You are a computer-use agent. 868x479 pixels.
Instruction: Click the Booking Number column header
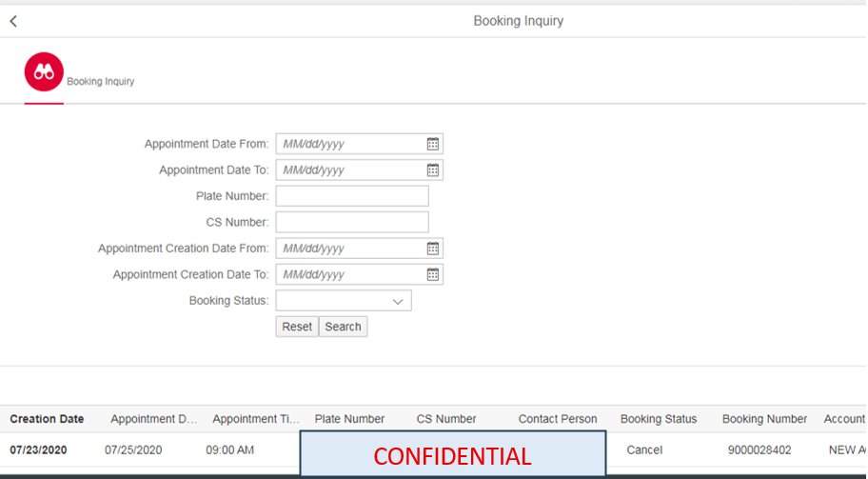764,419
